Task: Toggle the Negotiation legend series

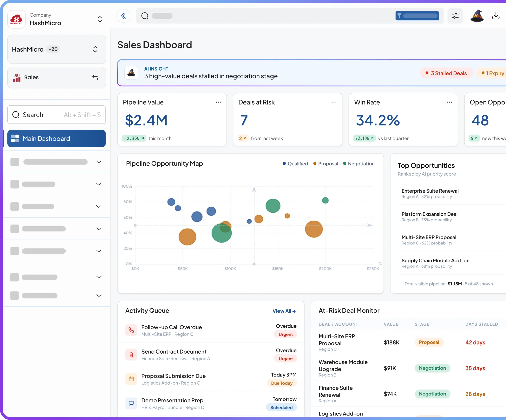Action: coord(359,164)
